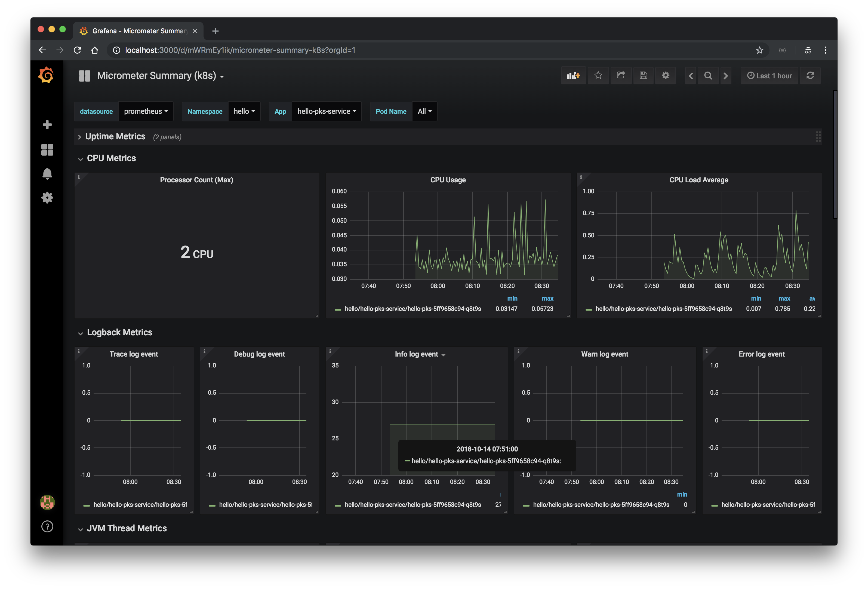Zoom out the time range
The height and width of the screenshot is (589, 868).
click(708, 76)
